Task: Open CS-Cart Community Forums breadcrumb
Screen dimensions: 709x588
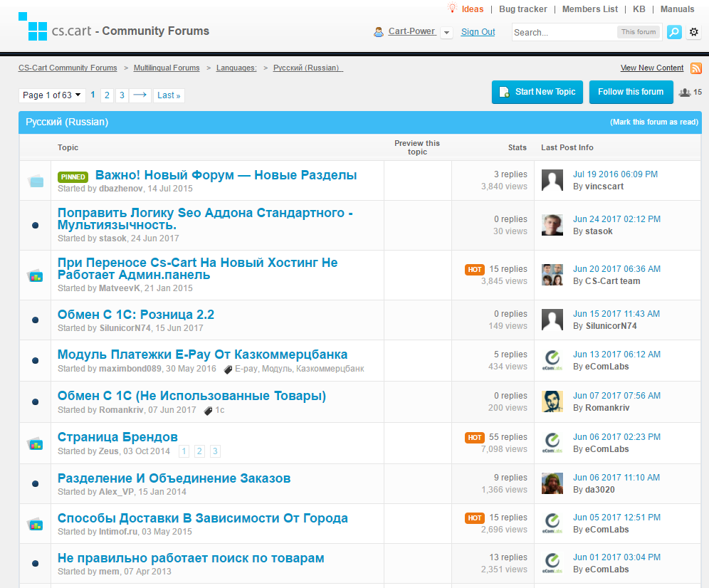Action: [x=68, y=68]
